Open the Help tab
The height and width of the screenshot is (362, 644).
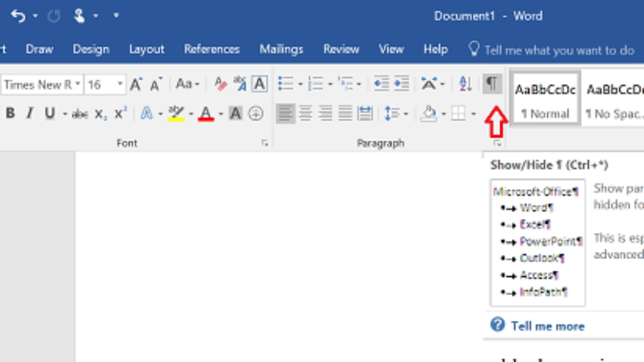435,49
